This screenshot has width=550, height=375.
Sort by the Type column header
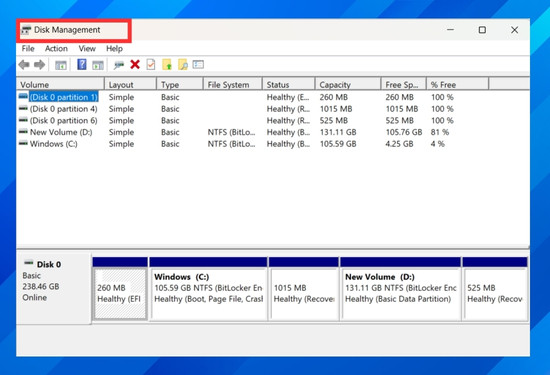(x=180, y=85)
